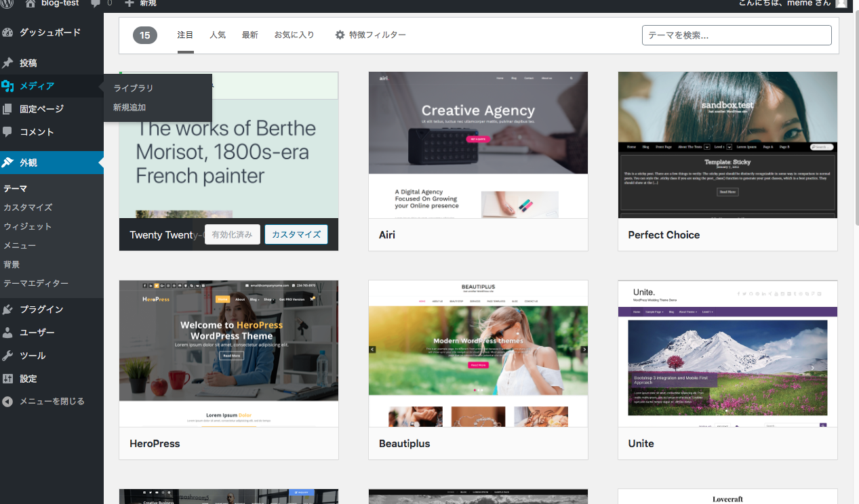Image resolution: width=859 pixels, height=504 pixels.
Task: Click the 設定 sliders icon
Action: (x=7, y=379)
